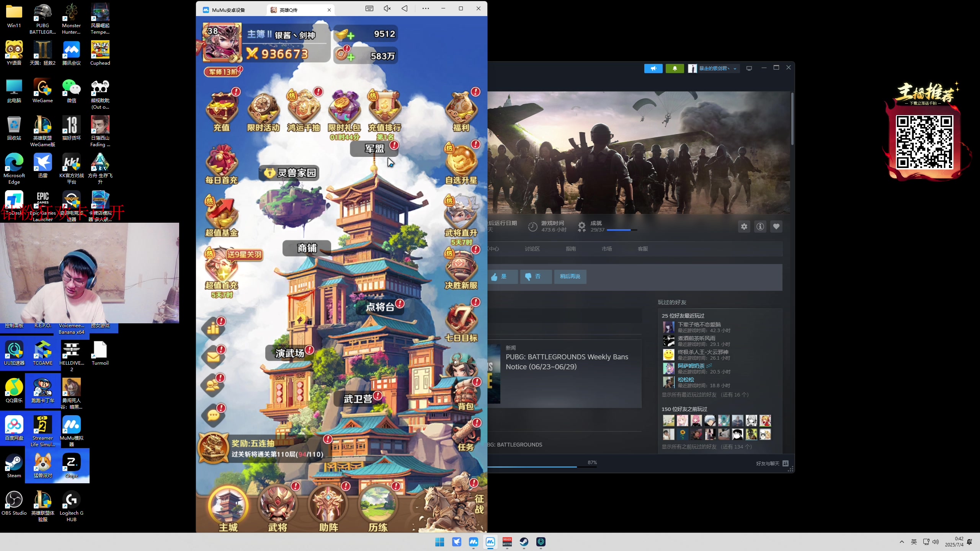
Task: Switch to the 助阵 bottom tab
Action: pyautogui.click(x=328, y=509)
